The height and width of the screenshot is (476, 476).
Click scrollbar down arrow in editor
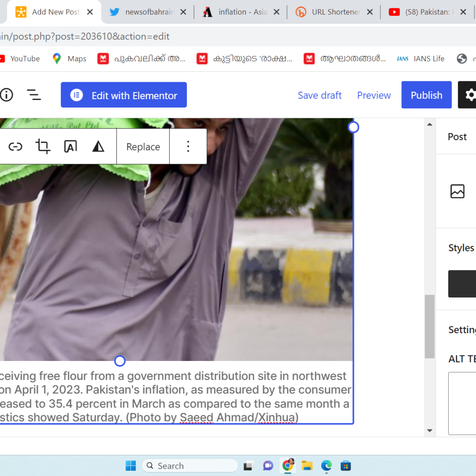point(430,430)
